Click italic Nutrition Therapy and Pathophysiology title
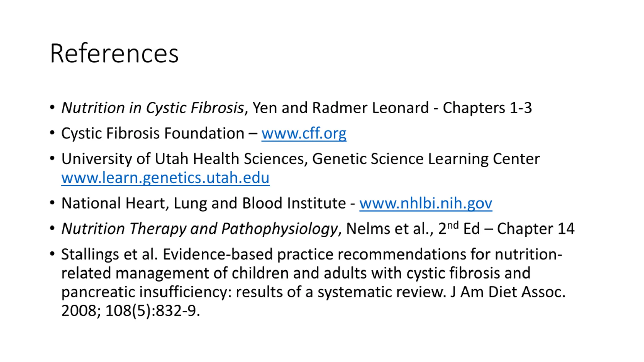Screen dimensions: 644x362 coord(199,229)
